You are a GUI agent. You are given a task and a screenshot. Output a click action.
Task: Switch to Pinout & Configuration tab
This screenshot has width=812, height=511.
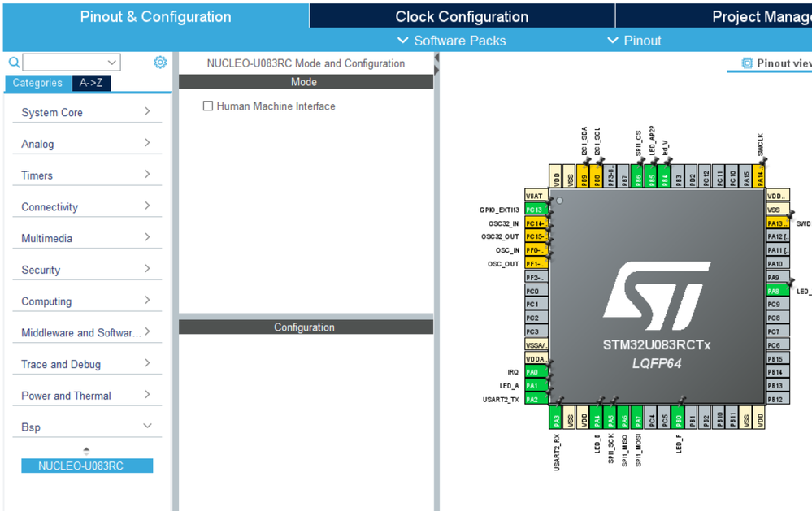point(156,16)
